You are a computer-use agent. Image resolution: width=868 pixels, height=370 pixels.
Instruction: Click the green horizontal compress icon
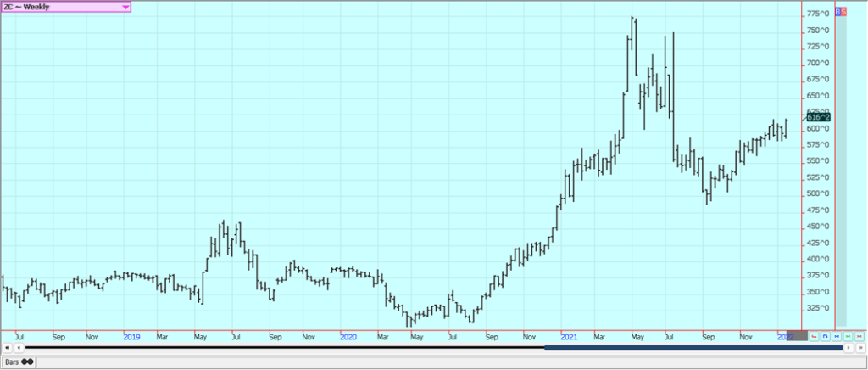coord(848,336)
